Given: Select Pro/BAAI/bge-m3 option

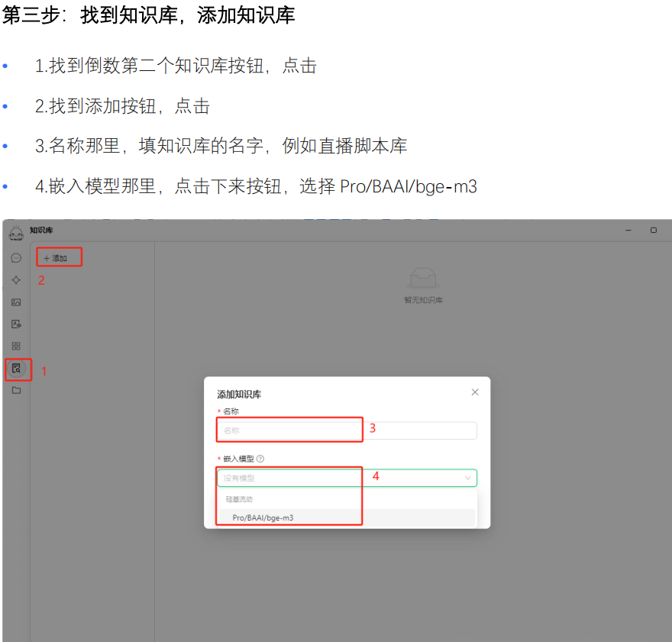Looking at the screenshot, I should coord(347,518).
